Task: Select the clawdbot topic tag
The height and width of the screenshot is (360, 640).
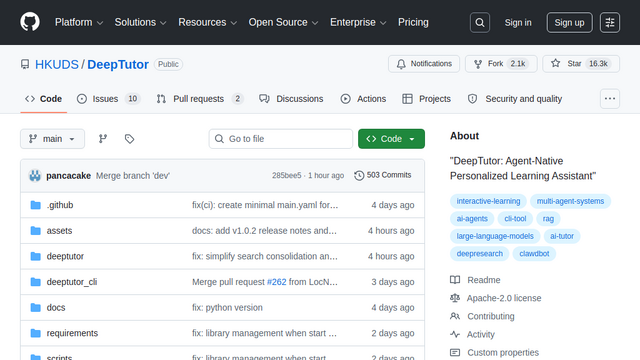Action: click(534, 254)
